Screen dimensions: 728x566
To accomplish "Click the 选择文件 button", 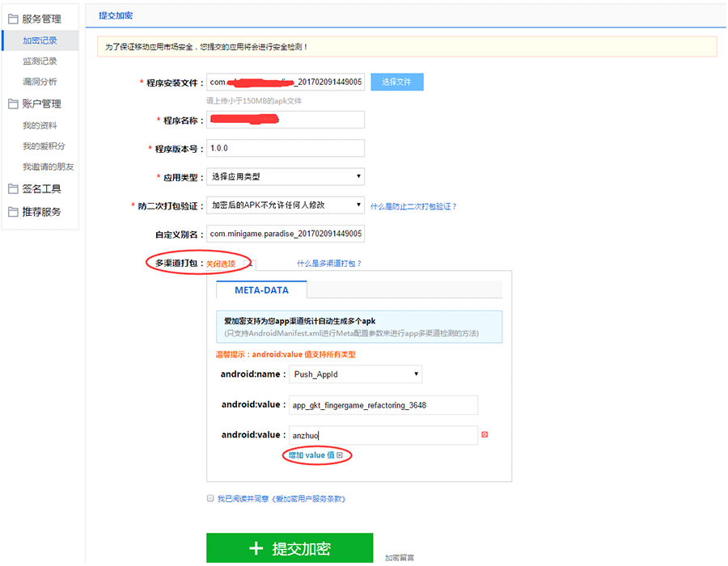I will point(396,82).
